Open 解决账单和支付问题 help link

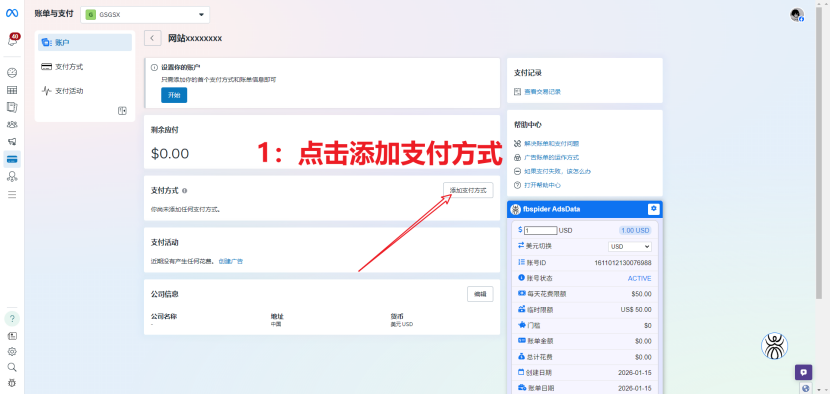551,144
